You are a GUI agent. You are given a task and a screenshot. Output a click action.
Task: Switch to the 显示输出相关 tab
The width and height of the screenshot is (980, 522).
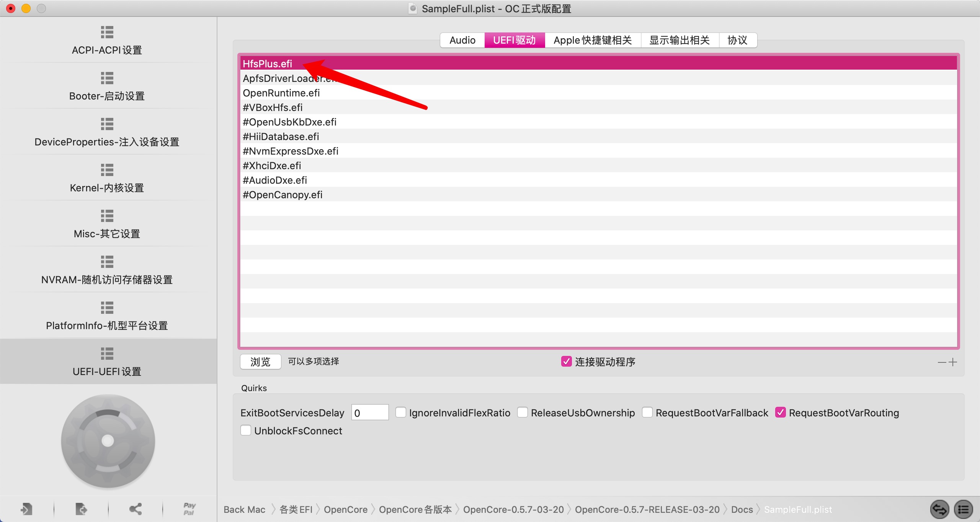(679, 40)
